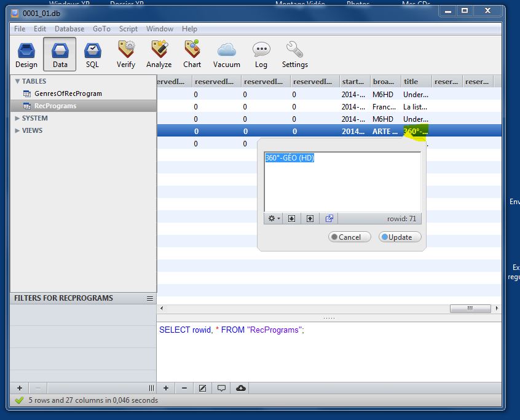Click the cloud upload icon in bottom bar
Screen dimensions: 520x420
point(241,388)
